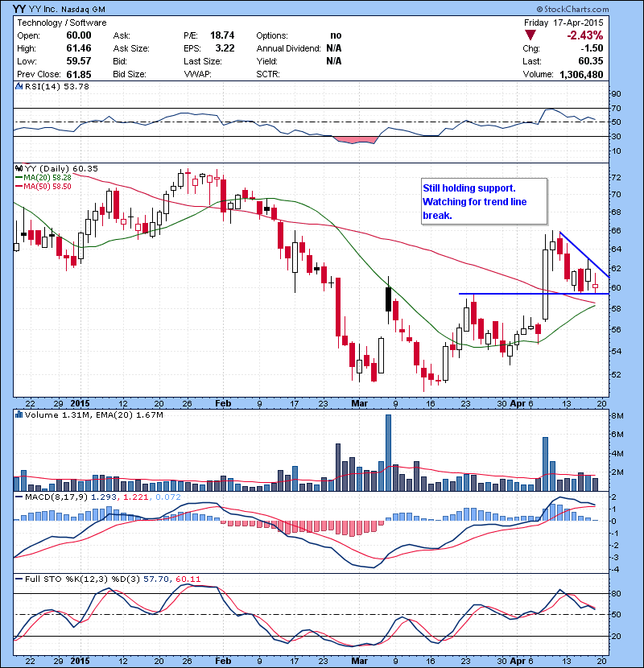Click the Open value 60.00

point(79,35)
